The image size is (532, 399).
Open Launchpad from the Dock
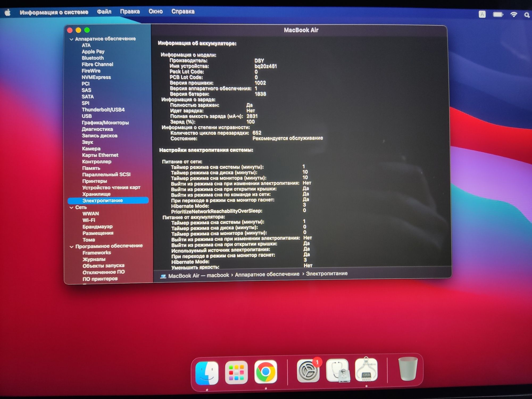click(236, 372)
